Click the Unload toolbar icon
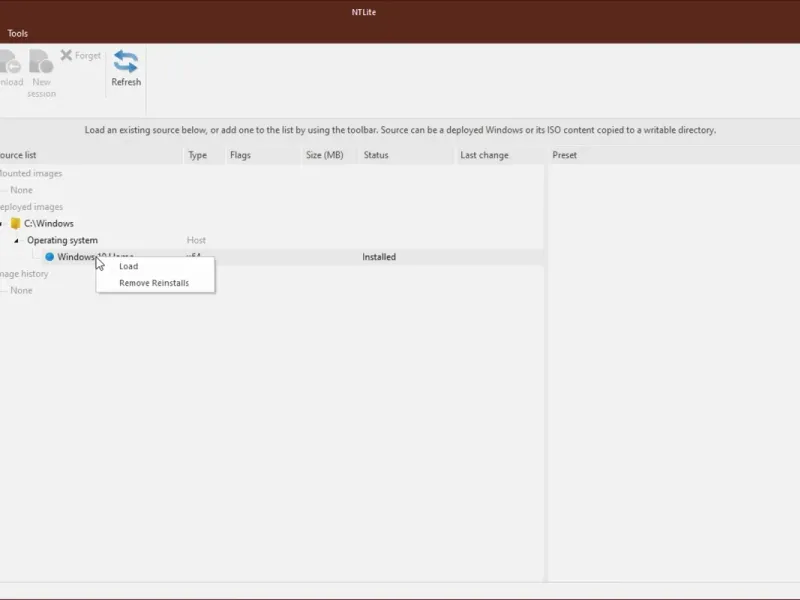 [x=10, y=62]
